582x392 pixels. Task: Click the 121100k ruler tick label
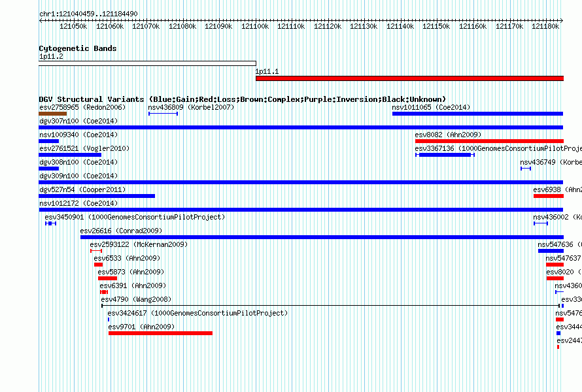[255, 26]
